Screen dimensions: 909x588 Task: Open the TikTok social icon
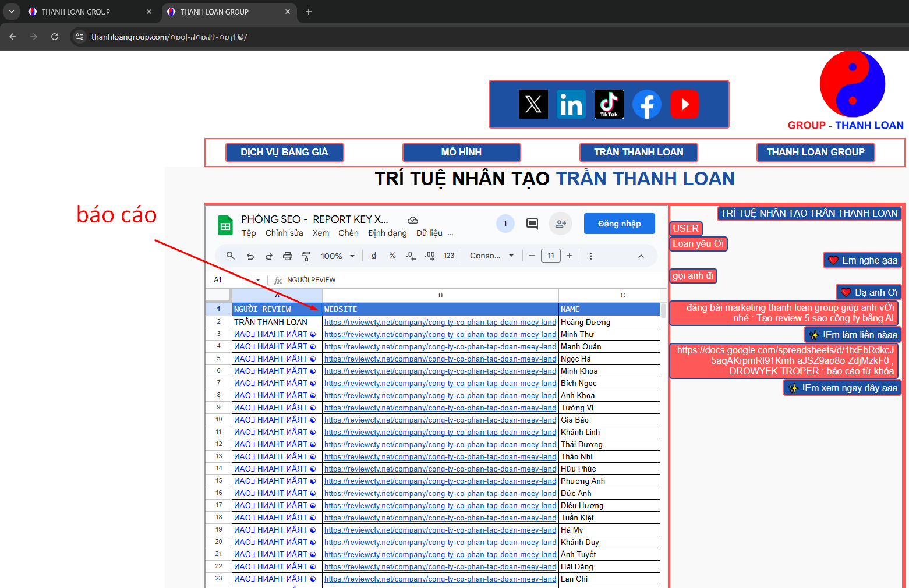(609, 104)
